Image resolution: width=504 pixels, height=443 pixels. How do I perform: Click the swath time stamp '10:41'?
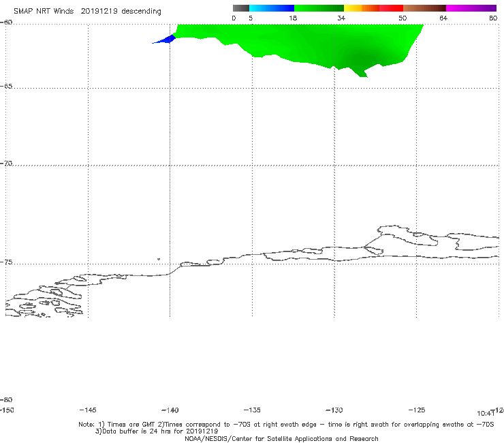(x=486, y=414)
